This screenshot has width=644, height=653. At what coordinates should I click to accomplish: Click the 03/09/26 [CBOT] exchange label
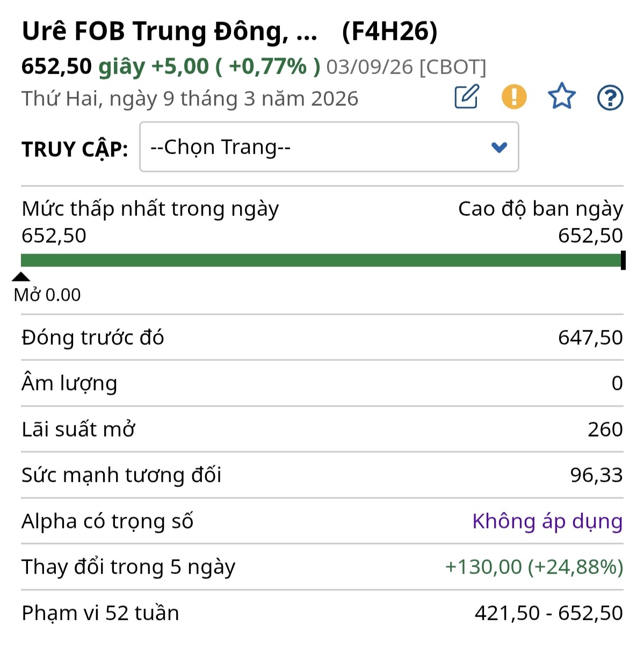406,67
